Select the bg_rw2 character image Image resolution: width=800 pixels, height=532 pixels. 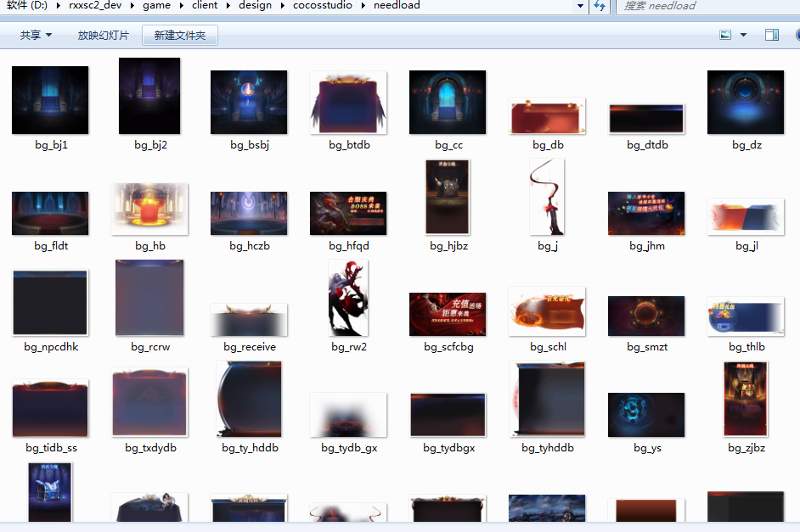(x=348, y=300)
